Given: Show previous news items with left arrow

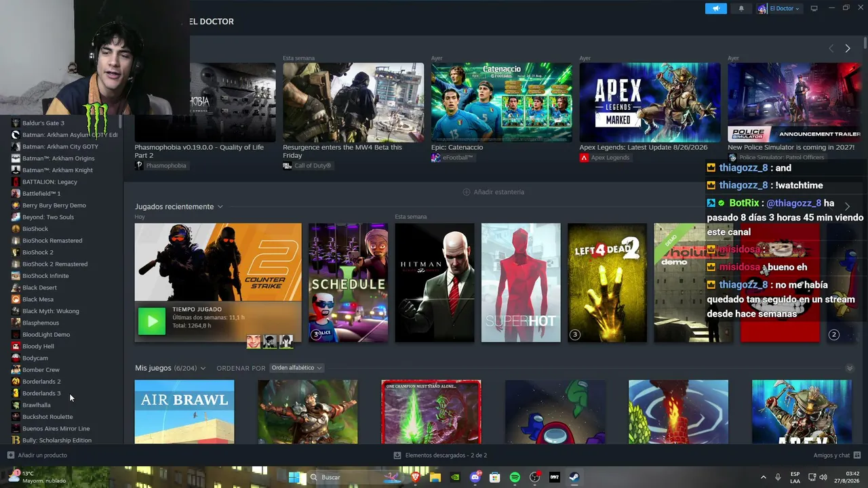Looking at the screenshot, I should 831,48.
